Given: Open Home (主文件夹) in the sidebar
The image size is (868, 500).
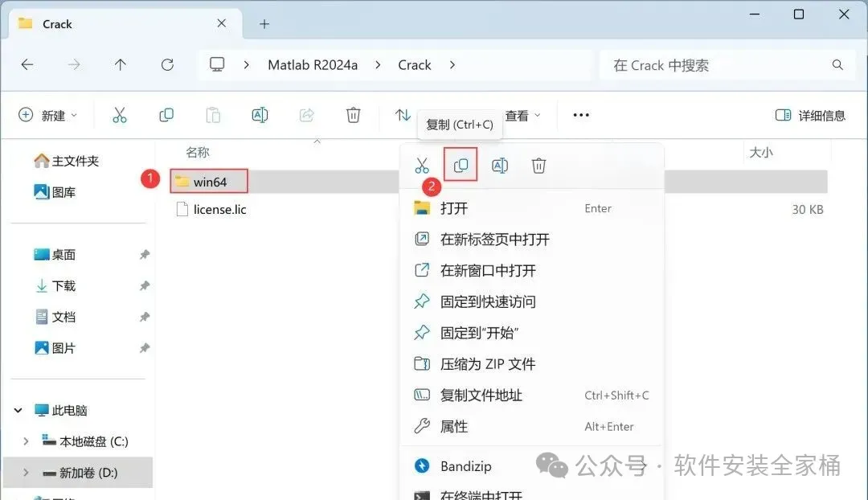Looking at the screenshot, I should (67, 161).
